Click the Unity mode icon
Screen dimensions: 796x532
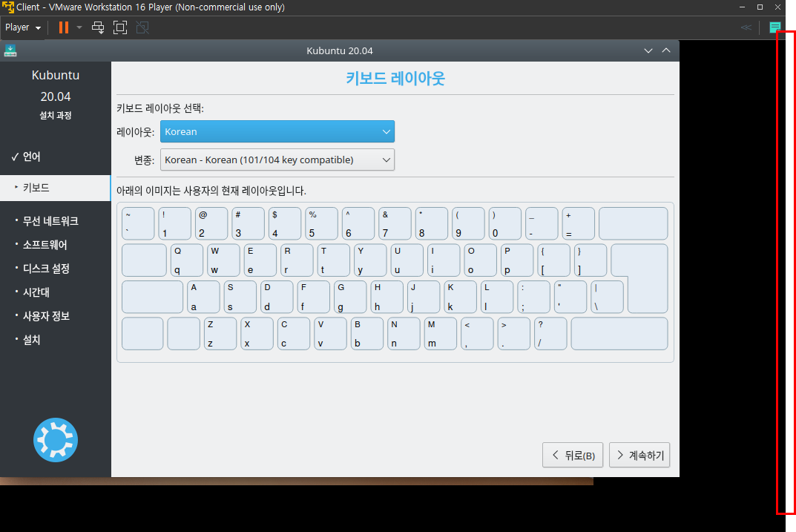click(142, 27)
